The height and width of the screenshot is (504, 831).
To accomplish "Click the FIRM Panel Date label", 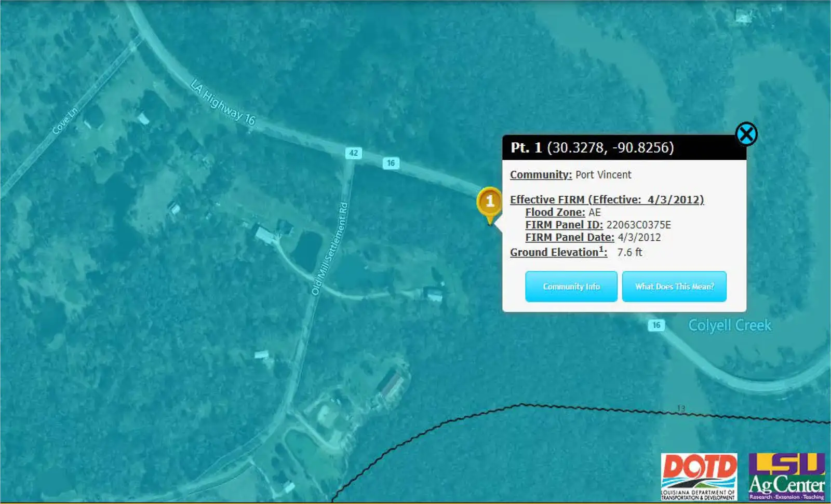I will click(x=570, y=237).
